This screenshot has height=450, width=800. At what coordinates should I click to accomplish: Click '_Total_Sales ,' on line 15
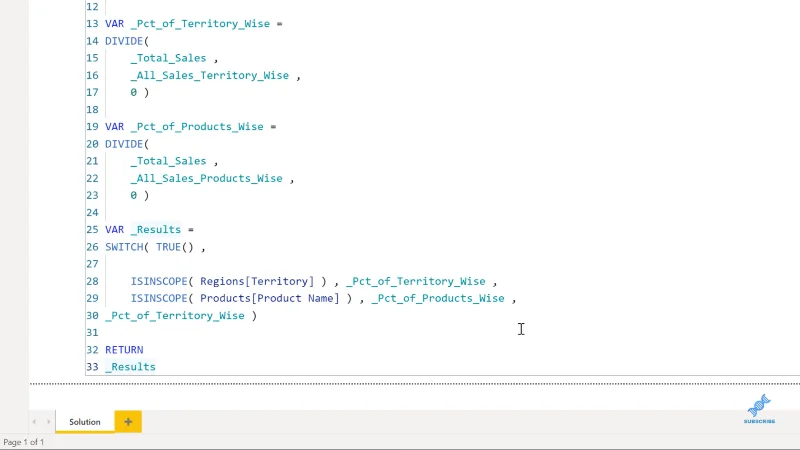[174, 58]
